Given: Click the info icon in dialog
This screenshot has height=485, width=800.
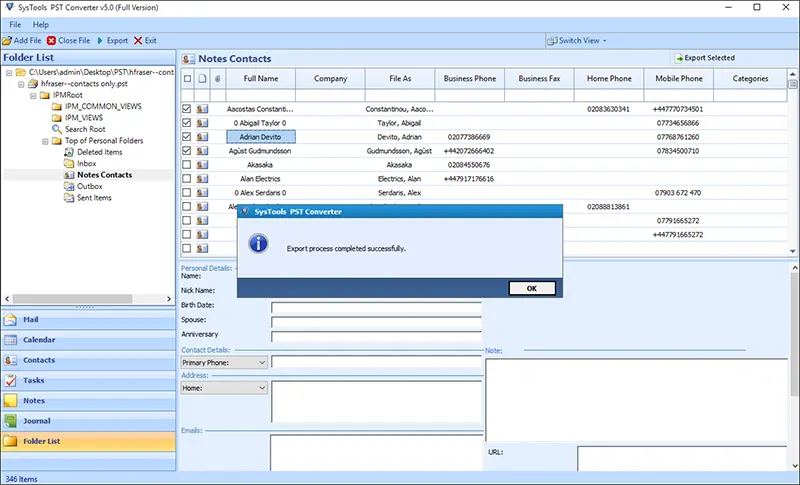Looking at the screenshot, I should coord(258,244).
